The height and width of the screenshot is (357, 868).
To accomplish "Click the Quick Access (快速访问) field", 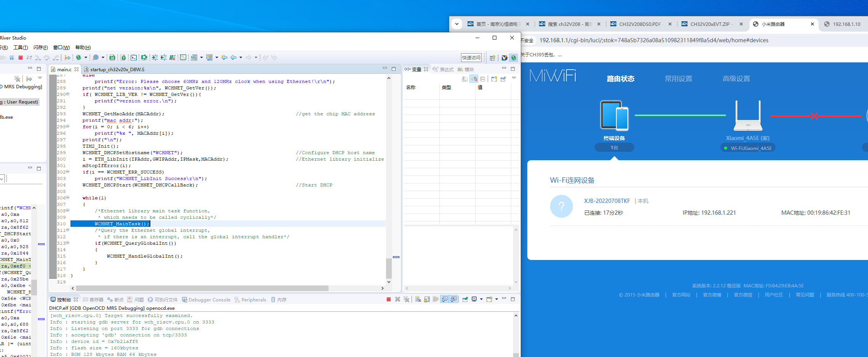I will coord(471,57).
